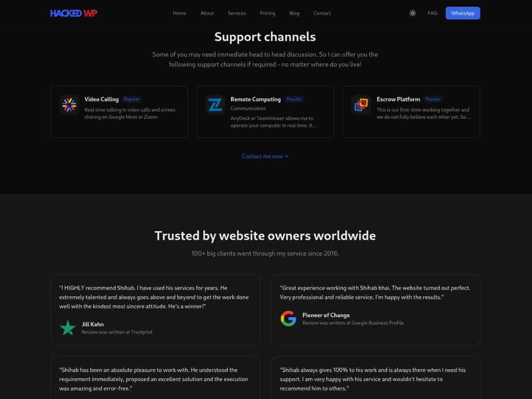Click 'Review was written at Google Business Profile'
Image resolution: width=532 pixels, height=399 pixels.
point(353,323)
